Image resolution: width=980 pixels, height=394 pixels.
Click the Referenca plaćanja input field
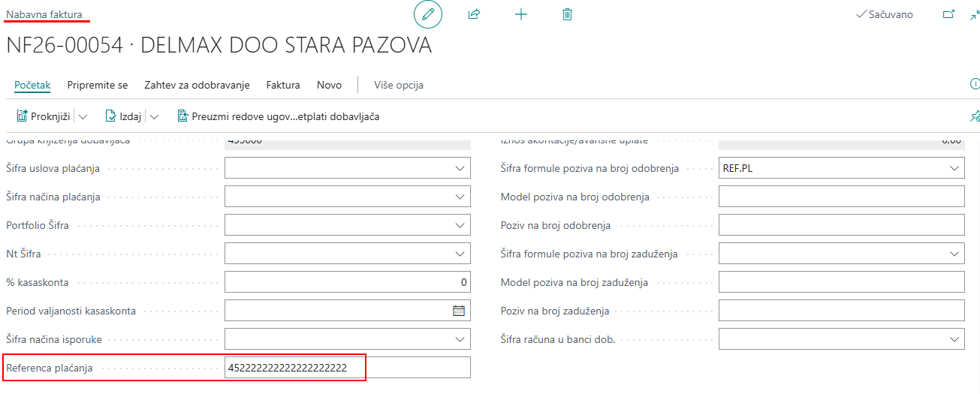click(x=348, y=368)
